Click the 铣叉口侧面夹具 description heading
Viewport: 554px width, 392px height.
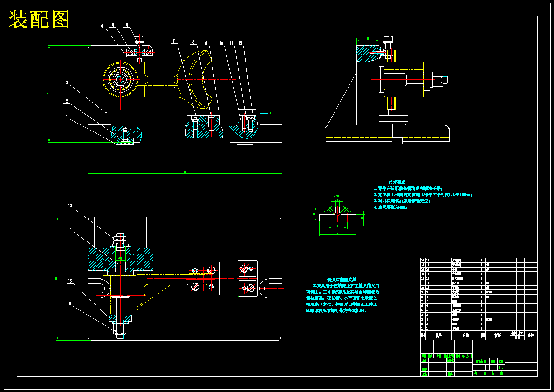click(x=341, y=279)
